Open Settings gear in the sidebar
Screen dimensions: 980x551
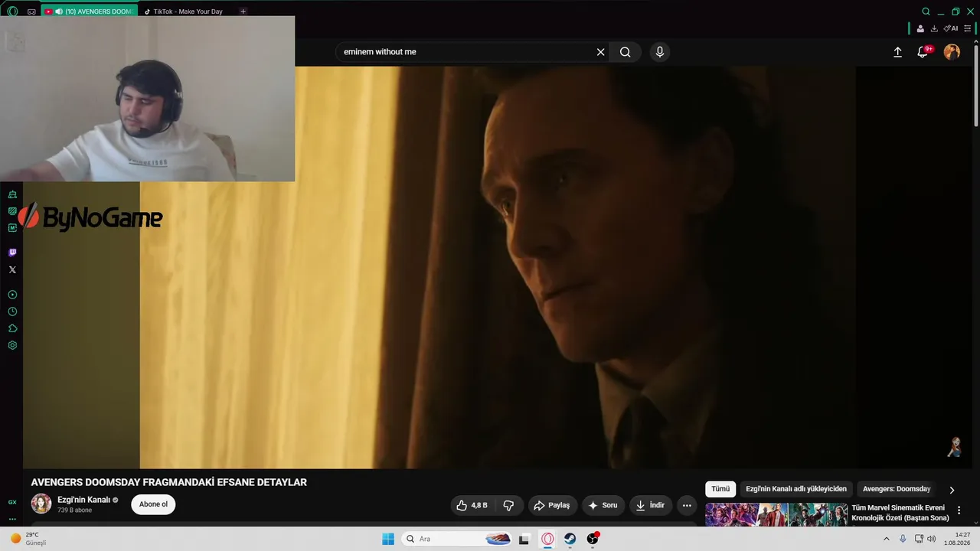point(12,345)
